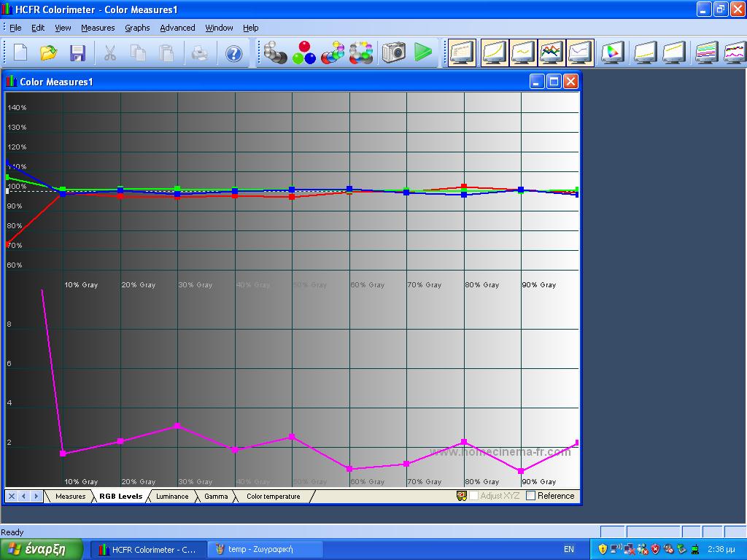Open the CIE diagram monitor icon
The height and width of the screenshot is (560, 747).
coord(613,52)
